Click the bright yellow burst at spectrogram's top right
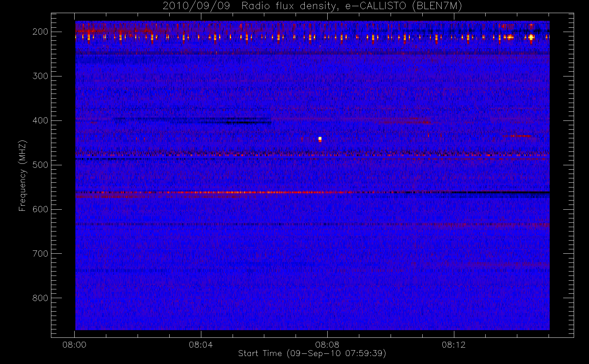The height and width of the screenshot is (364, 589). pos(531,37)
